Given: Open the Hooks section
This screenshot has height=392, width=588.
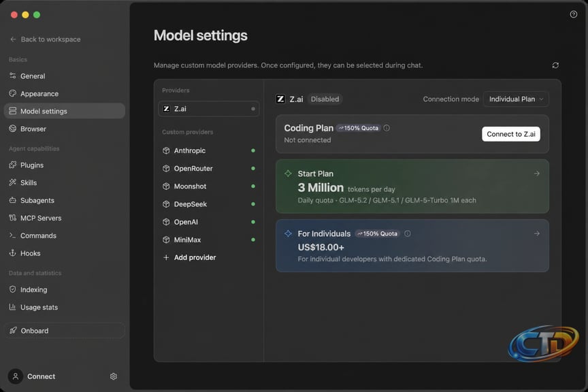Looking at the screenshot, I should pos(65,253).
